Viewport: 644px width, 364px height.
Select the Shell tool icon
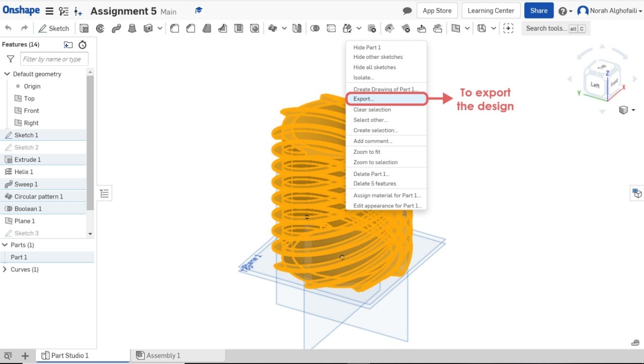(x=238, y=29)
